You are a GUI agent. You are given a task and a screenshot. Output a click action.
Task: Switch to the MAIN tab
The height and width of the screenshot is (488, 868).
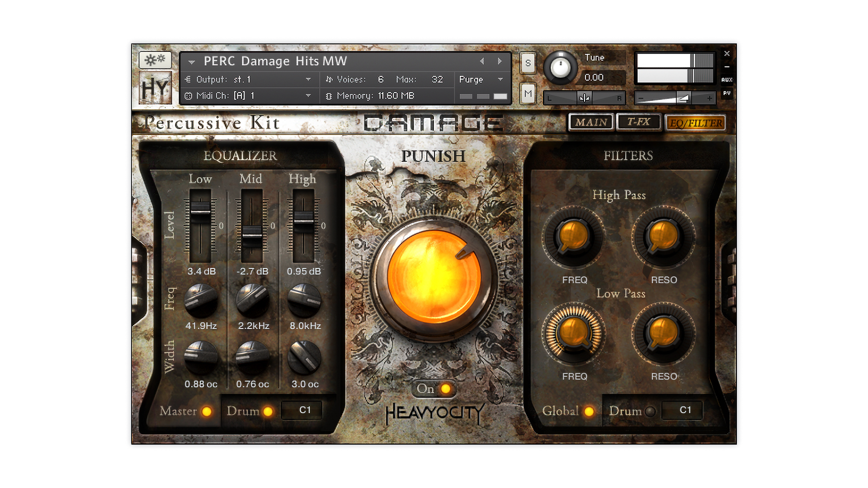591,122
